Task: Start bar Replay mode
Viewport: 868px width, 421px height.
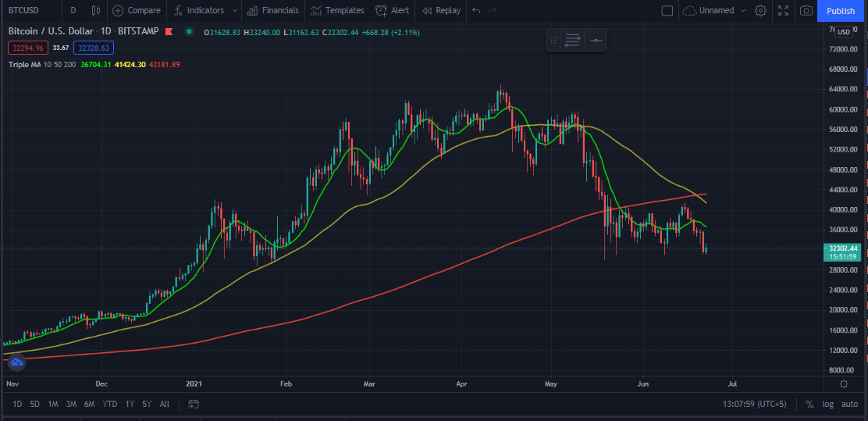Action: click(441, 10)
